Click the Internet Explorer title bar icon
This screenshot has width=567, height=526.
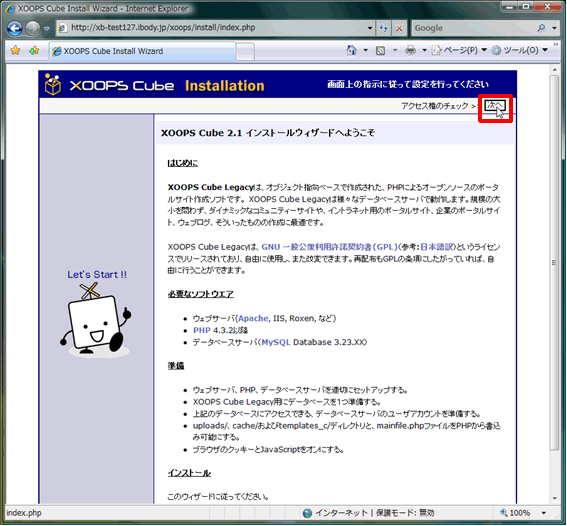click(10, 8)
